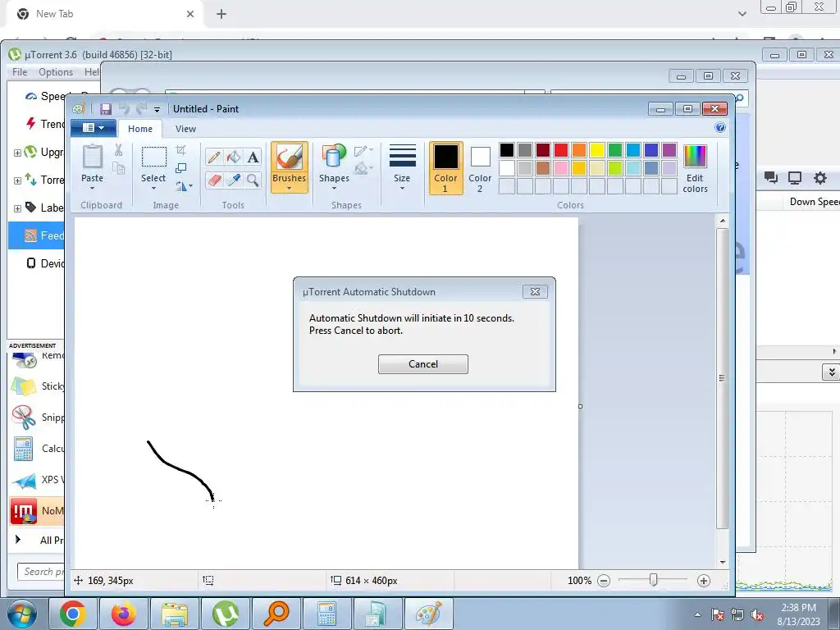Select the Feeds item in uTorrent sidebar

tap(36, 235)
